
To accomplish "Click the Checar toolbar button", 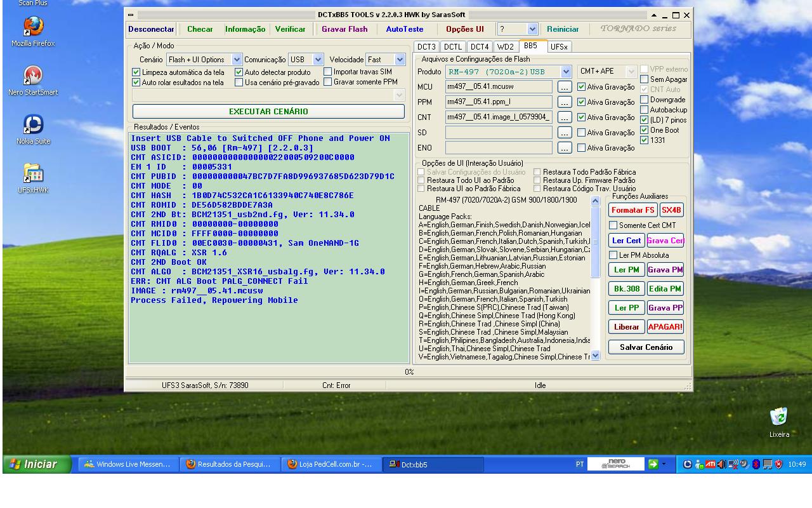I will [x=200, y=29].
